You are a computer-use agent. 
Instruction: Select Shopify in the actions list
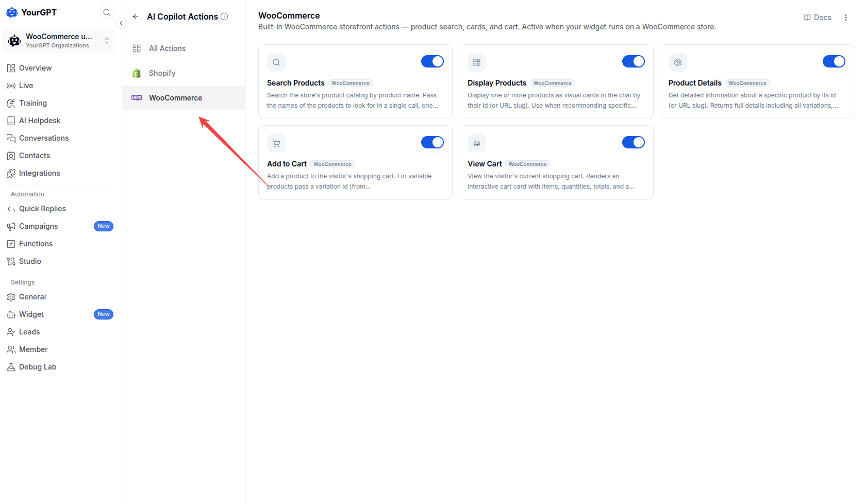184,73
